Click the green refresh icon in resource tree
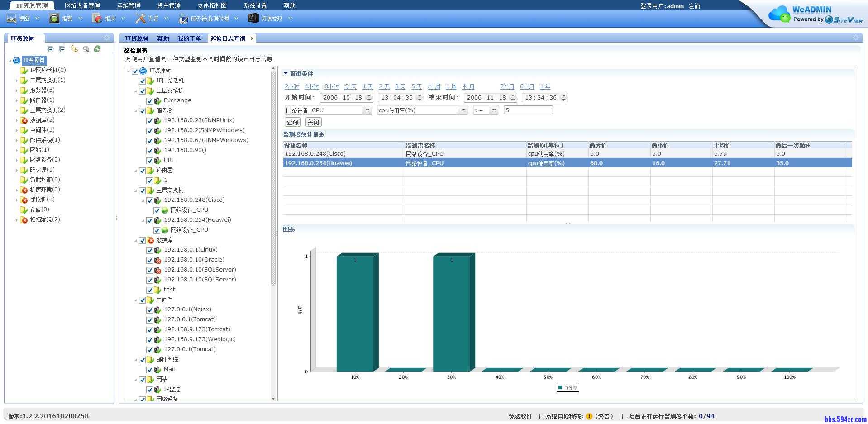Viewport: 868px width, 424px height. (97, 49)
